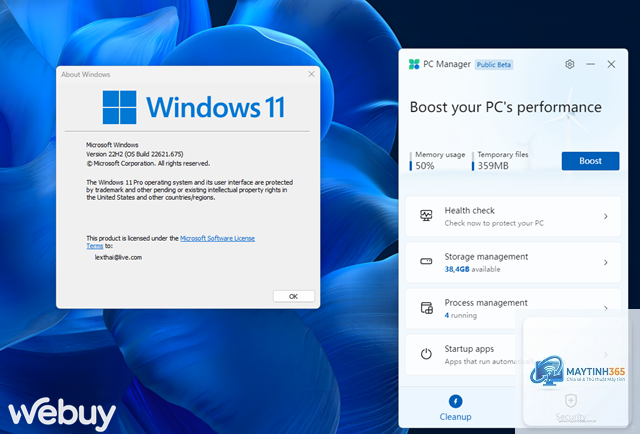Image resolution: width=640 pixels, height=434 pixels.
Task: Open Startup apps card
Action: click(x=513, y=355)
